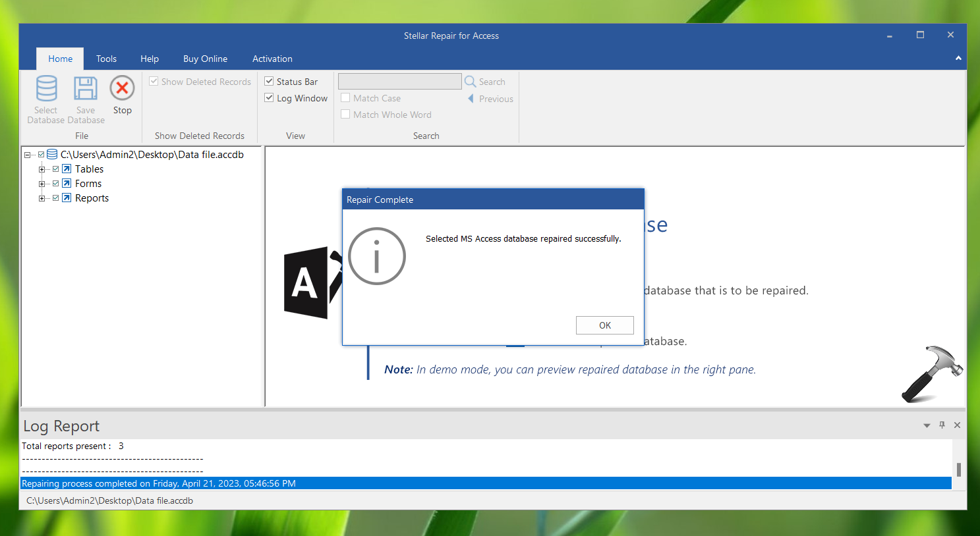
Task: Uncheck the Status Bar checkbox
Action: [269, 81]
